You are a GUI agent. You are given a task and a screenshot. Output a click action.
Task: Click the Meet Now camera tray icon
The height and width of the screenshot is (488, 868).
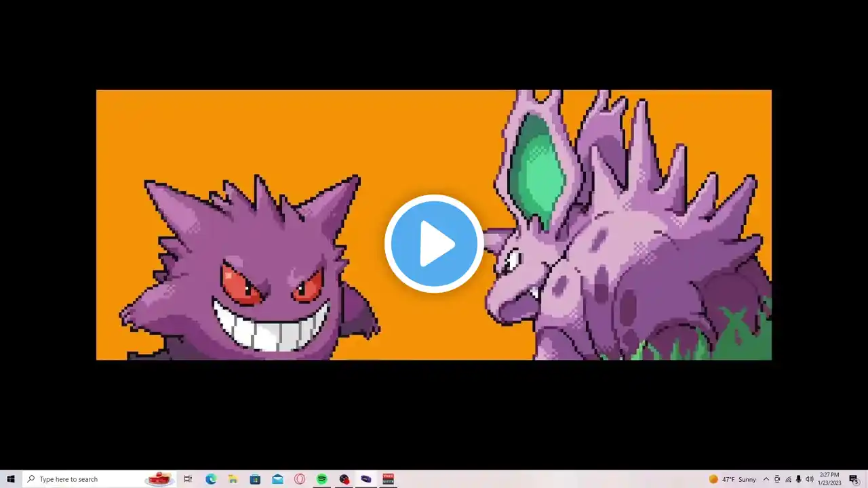[x=777, y=479]
